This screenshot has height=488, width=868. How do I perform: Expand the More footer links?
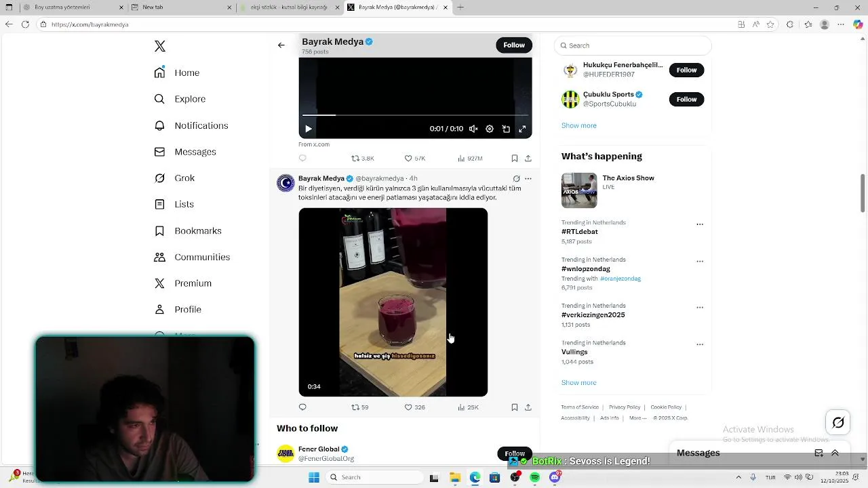(637, 418)
